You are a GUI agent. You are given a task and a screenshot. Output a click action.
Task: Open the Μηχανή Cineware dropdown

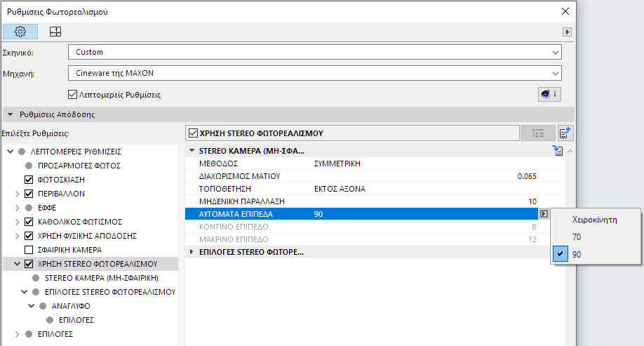click(x=314, y=73)
